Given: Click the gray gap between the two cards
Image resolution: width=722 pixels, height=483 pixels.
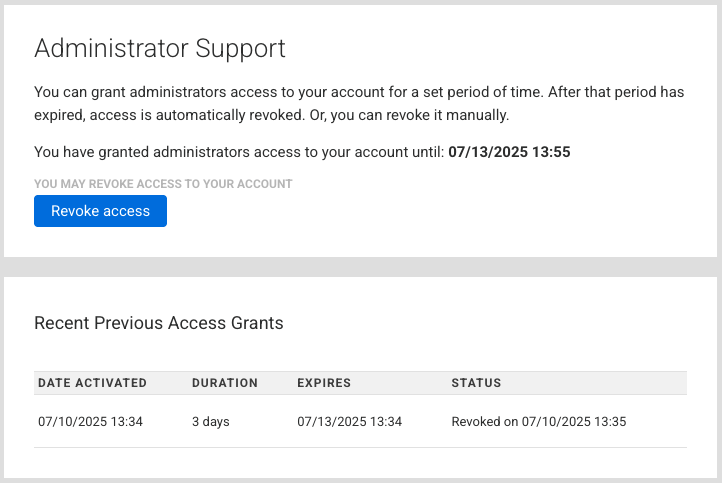Looking at the screenshot, I should (x=360, y=267).
